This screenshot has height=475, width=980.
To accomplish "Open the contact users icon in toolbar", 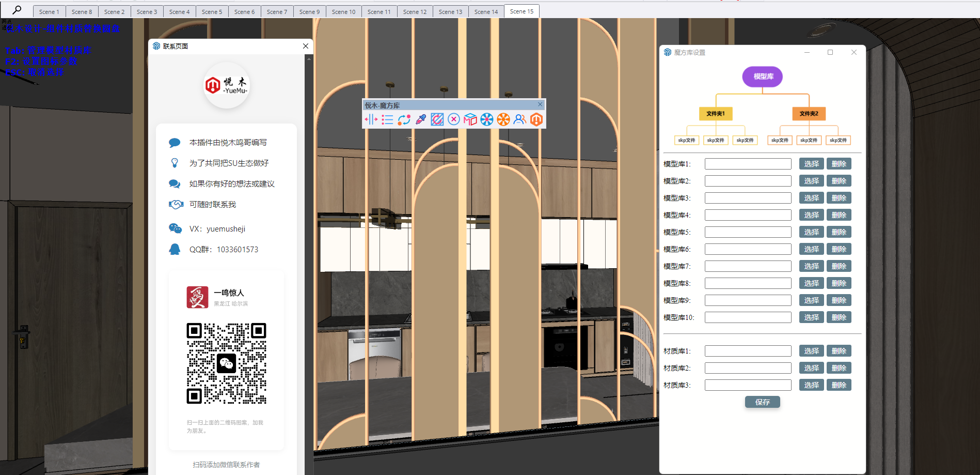I will (520, 120).
